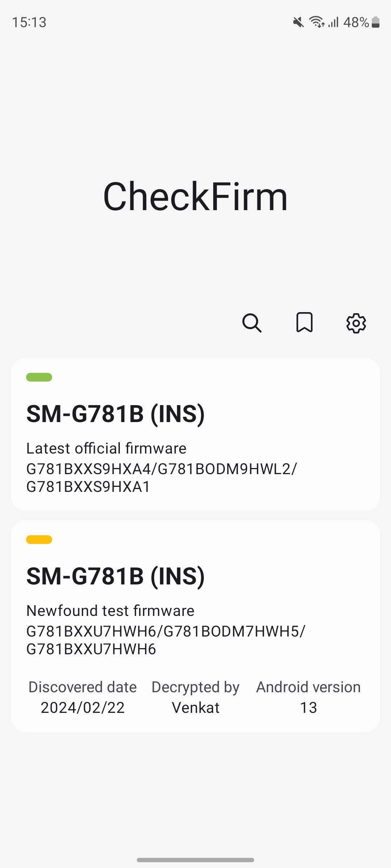Tap the Android version 13 value
Screen dimensions: 391x868
(x=308, y=707)
